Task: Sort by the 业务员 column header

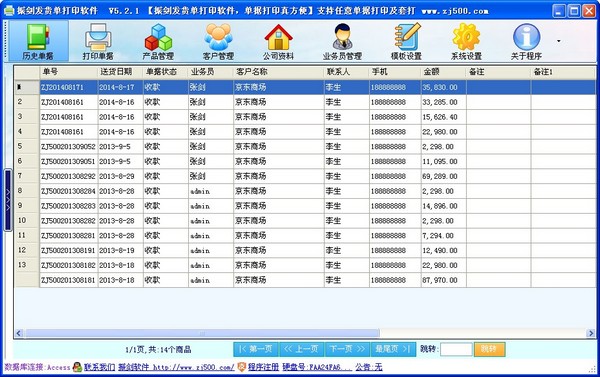Action: click(x=211, y=72)
